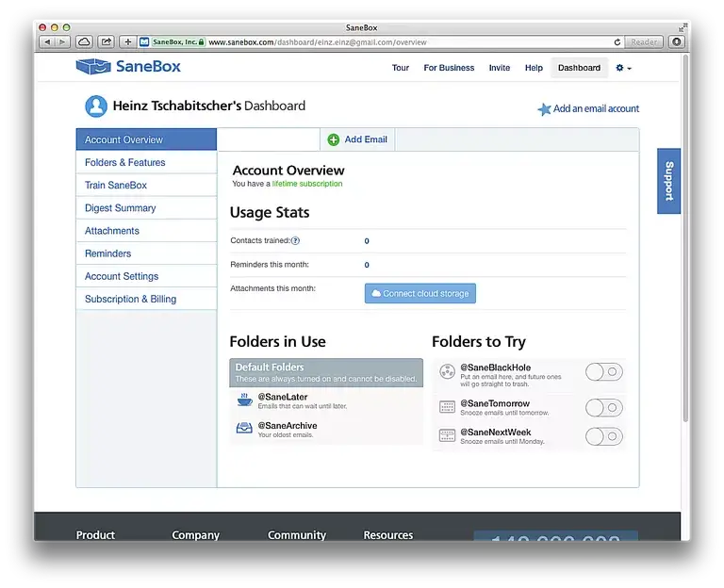
Task: Open Folders & Features in sidebar
Action: [146, 162]
